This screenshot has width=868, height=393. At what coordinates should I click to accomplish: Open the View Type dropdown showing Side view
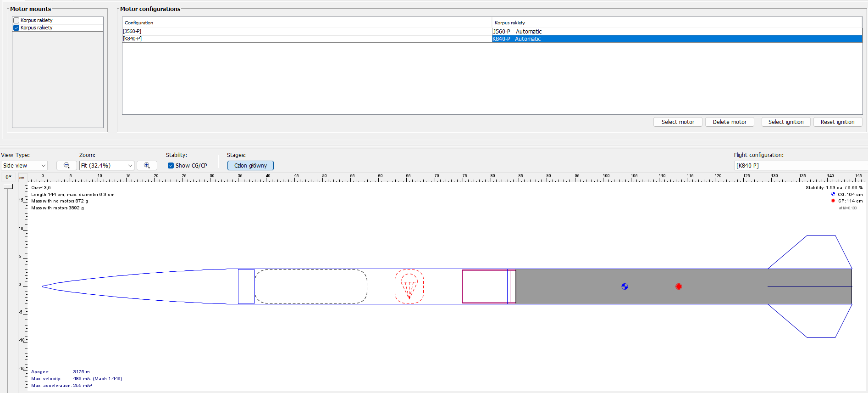(x=24, y=166)
